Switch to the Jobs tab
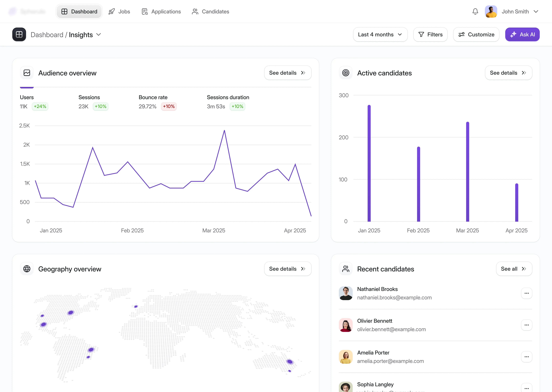 click(x=119, y=11)
